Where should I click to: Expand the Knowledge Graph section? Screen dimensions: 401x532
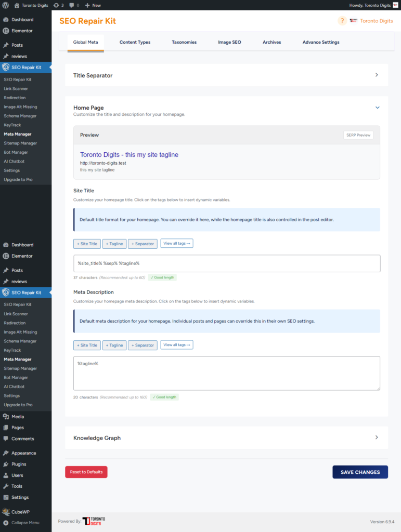[377, 437]
